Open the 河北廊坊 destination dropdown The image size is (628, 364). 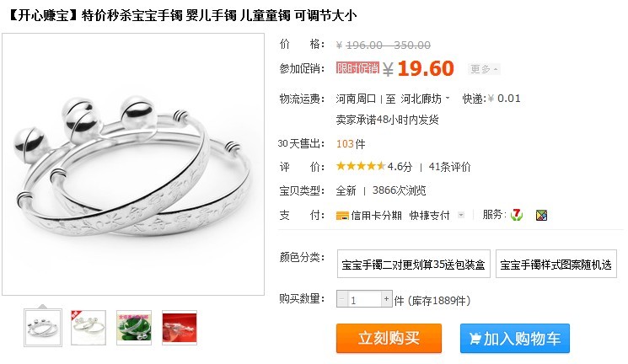click(425, 99)
